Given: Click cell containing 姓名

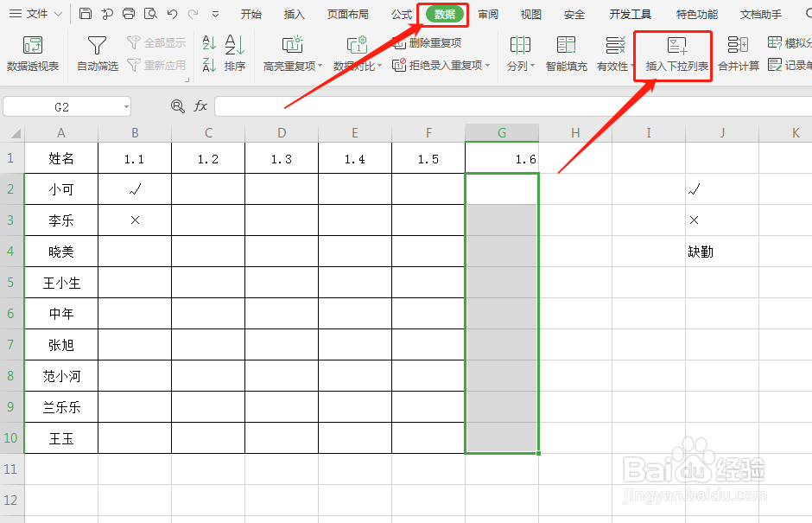Looking at the screenshot, I should 61,158.
